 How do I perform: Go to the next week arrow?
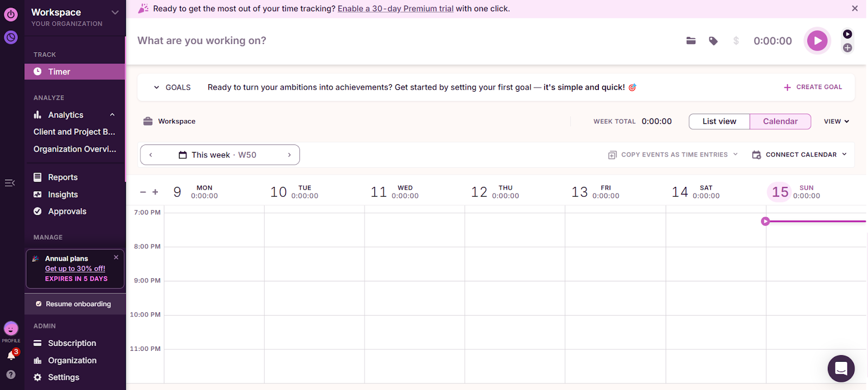click(289, 155)
